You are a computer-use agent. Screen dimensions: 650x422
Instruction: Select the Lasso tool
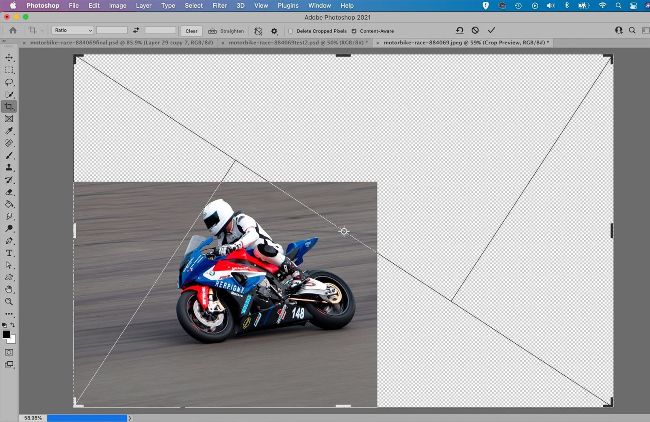point(9,82)
